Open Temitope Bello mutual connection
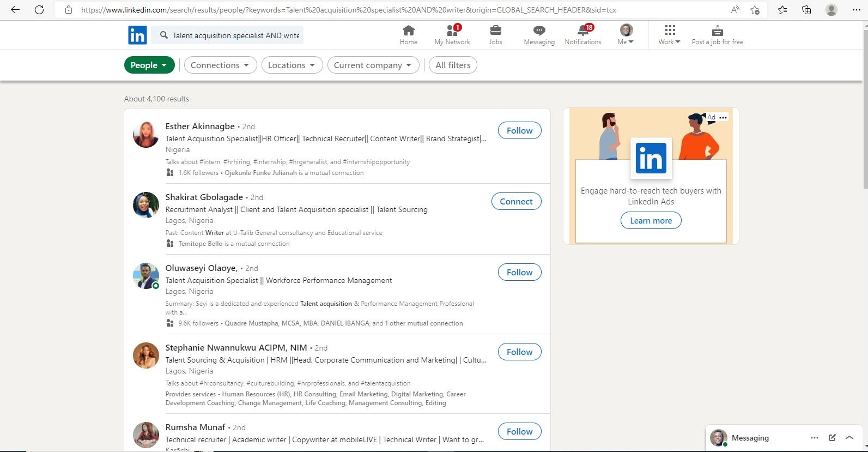The width and height of the screenshot is (868, 452). coord(201,244)
